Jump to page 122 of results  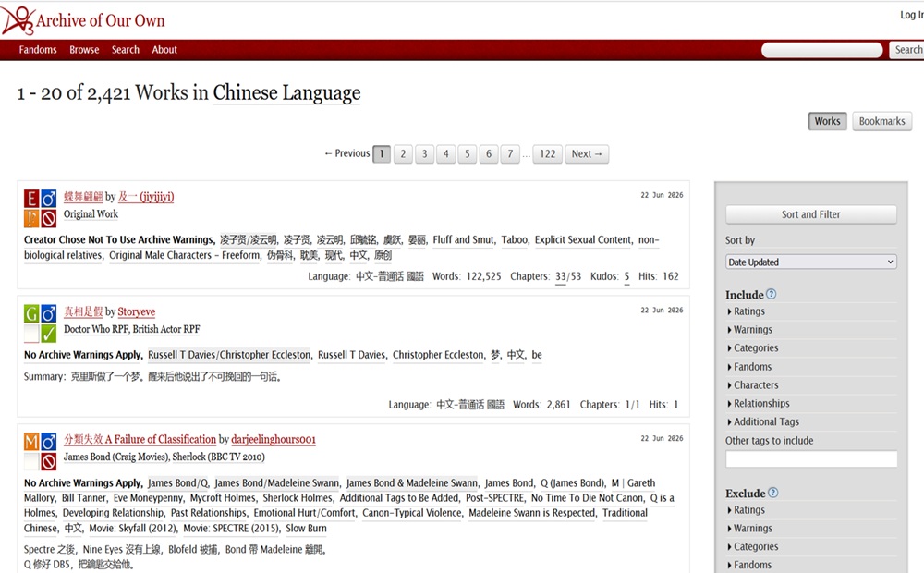pyautogui.click(x=547, y=153)
